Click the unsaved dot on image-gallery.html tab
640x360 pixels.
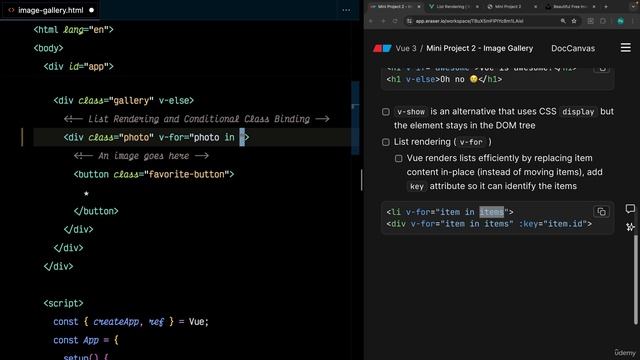[91, 10]
